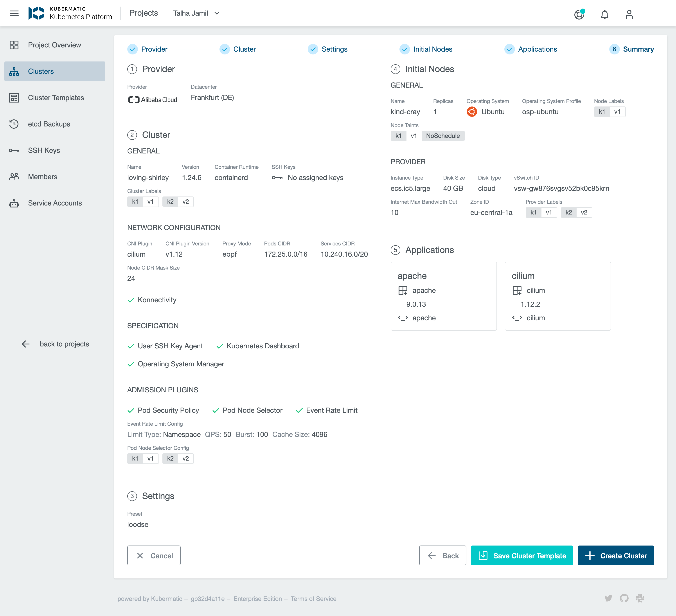676x616 pixels.
Task: Click the GitHub icon in footer
Action: (x=624, y=598)
